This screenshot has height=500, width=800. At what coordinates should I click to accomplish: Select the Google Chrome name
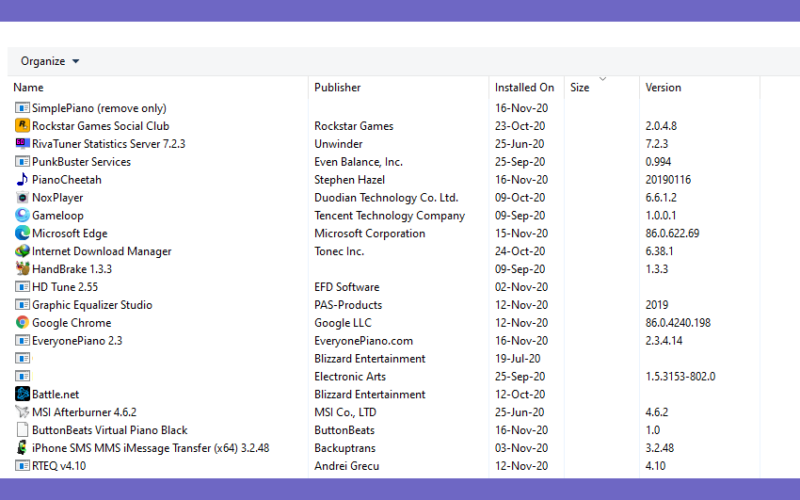point(71,322)
